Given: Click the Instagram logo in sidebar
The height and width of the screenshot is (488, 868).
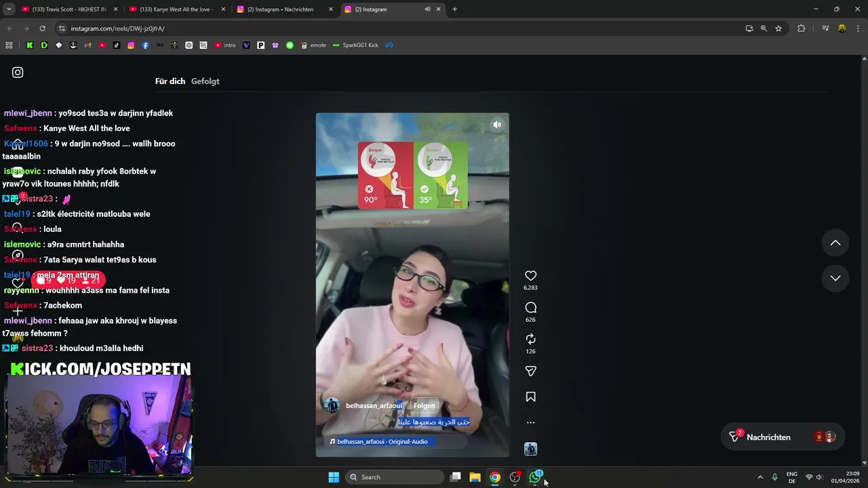Looking at the screenshot, I should click(x=18, y=73).
